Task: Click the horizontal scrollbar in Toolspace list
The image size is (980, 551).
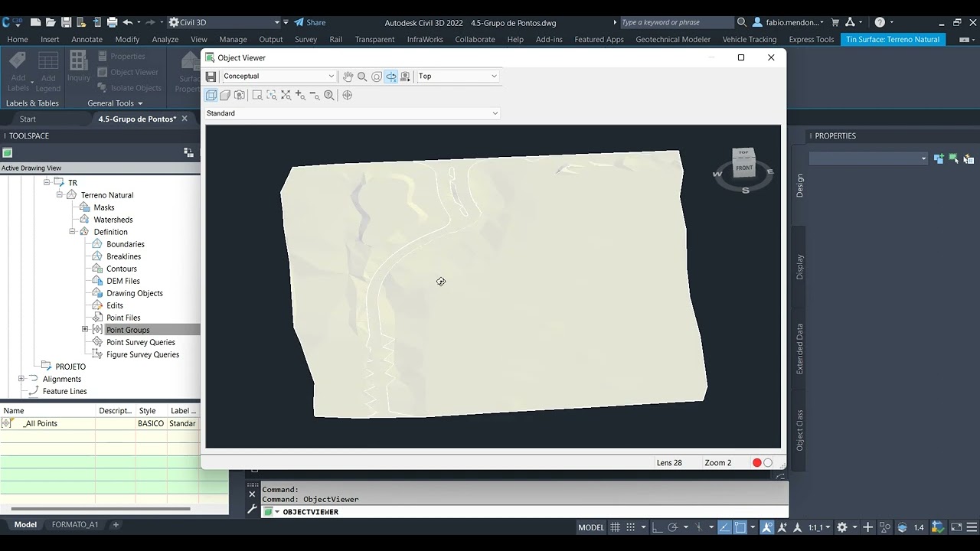Action: (100, 509)
